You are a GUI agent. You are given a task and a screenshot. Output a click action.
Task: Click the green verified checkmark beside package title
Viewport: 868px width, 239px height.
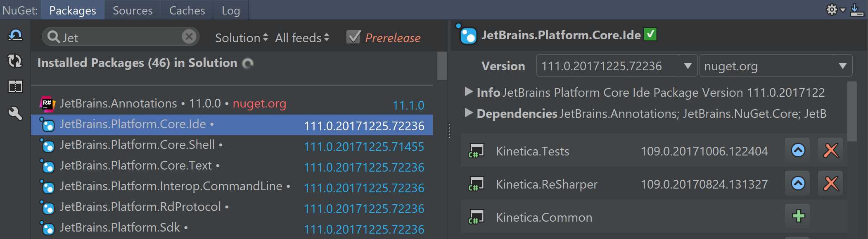pos(650,34)
